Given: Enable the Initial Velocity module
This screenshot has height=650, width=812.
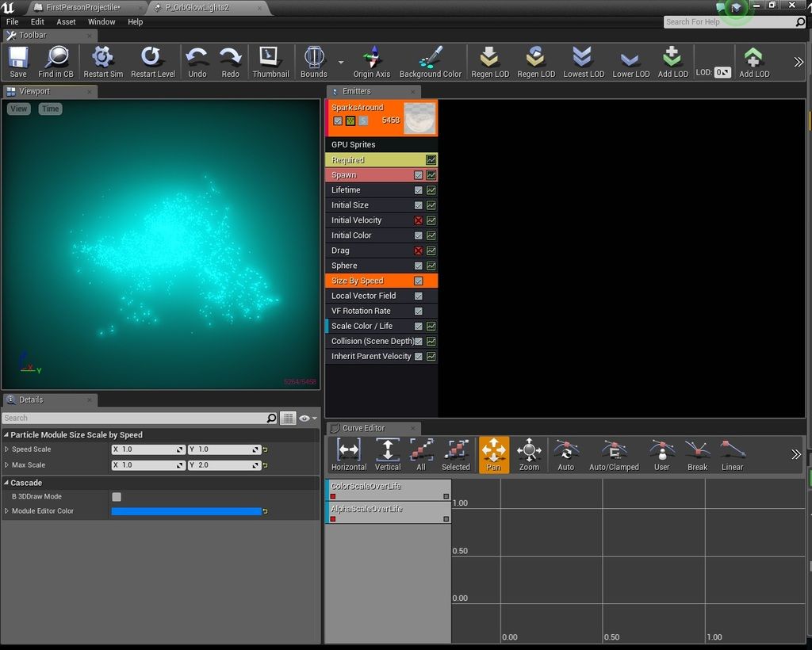Looking at the screenshot, I should 419,220.
